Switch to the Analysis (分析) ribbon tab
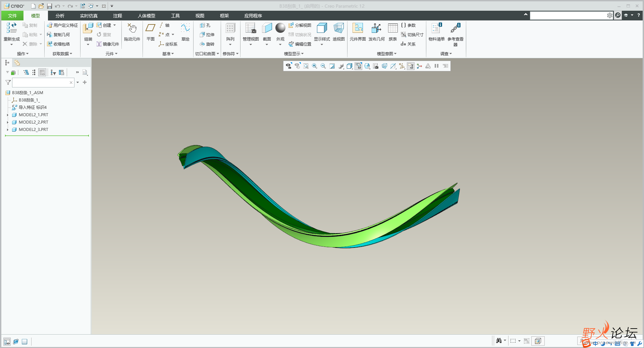Screen dimensions: 644x348 60,16
